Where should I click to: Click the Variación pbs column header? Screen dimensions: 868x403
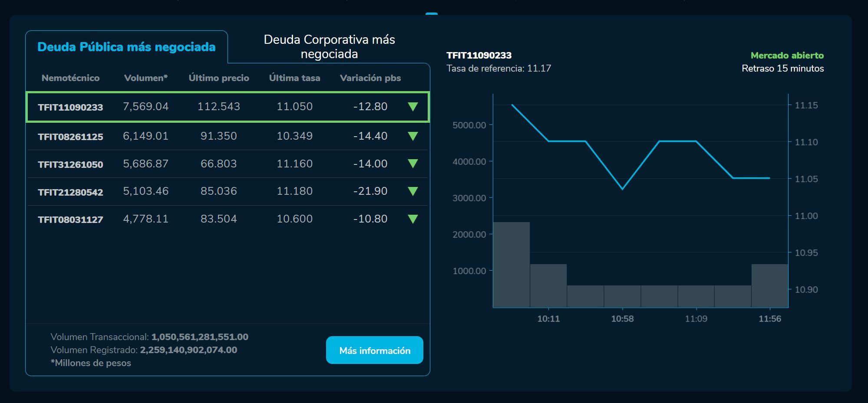tap(371, 78)
